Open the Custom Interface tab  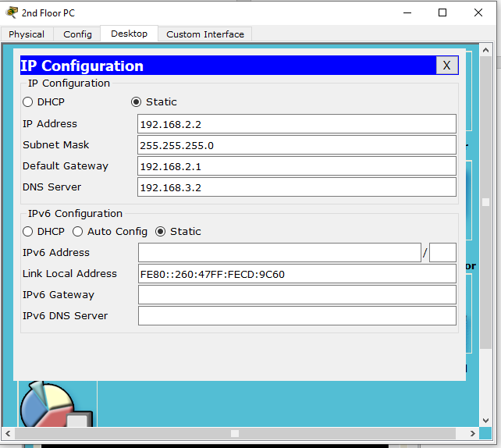(x=205, y=34)
